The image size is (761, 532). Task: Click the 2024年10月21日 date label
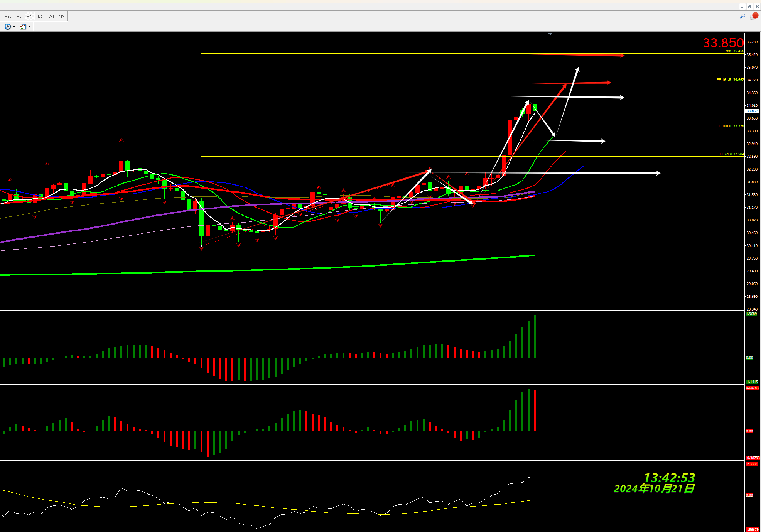[654, 489]
